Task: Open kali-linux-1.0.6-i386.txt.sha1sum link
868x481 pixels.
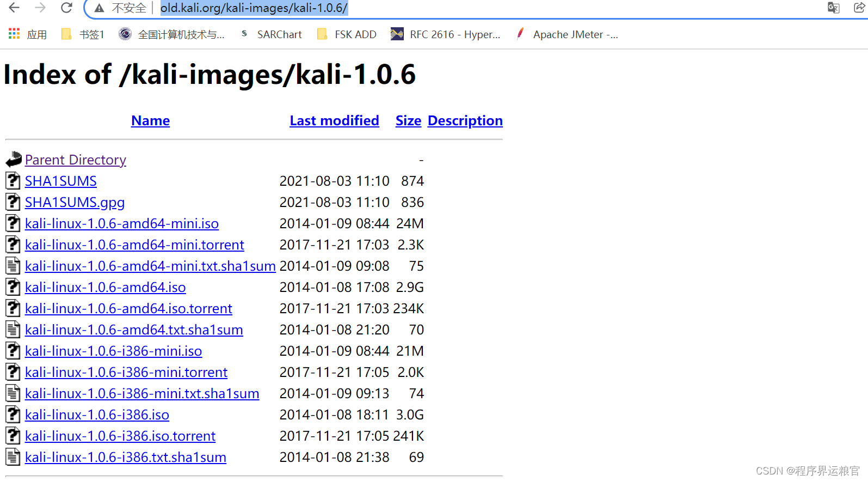Action: pos(126,457)
